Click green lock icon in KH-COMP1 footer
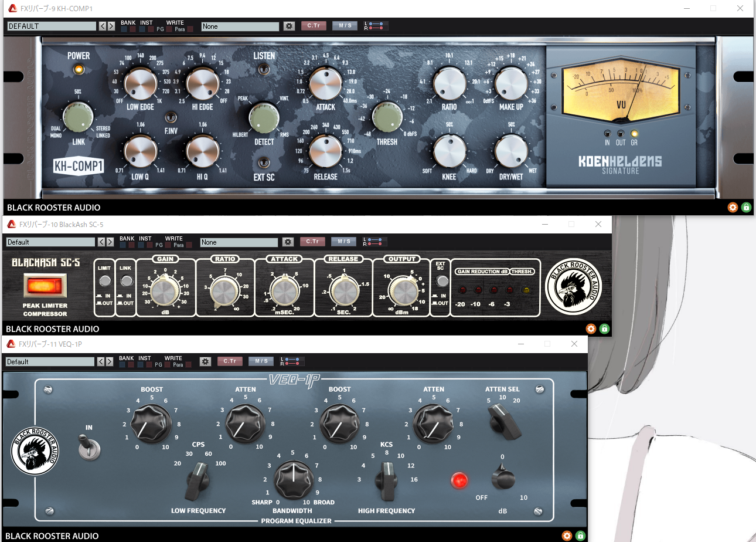 pyautogui.click(x=746, y=207)
